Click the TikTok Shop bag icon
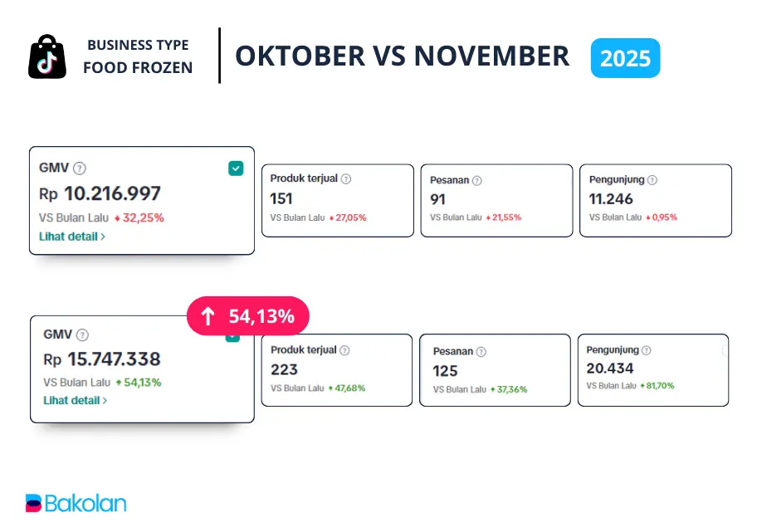This screenshot has height=532, width=757. click(x=47, y=57)
